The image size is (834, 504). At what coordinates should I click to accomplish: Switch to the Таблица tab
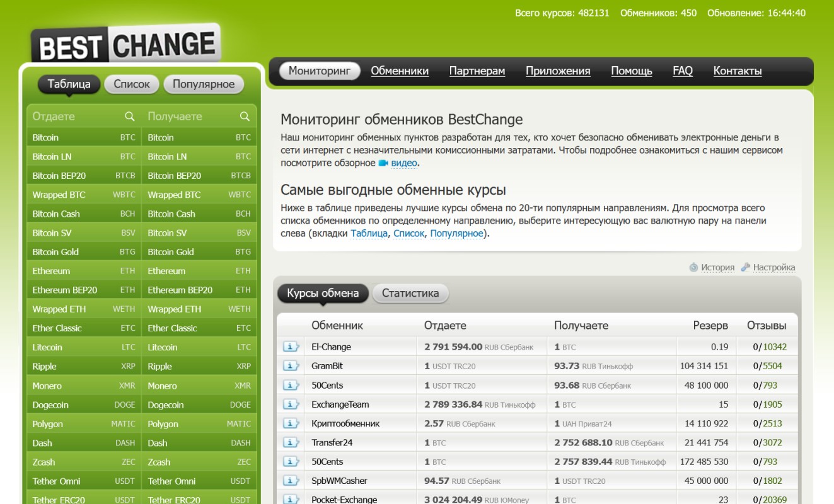pyautogui.click(x=69, y=84)
